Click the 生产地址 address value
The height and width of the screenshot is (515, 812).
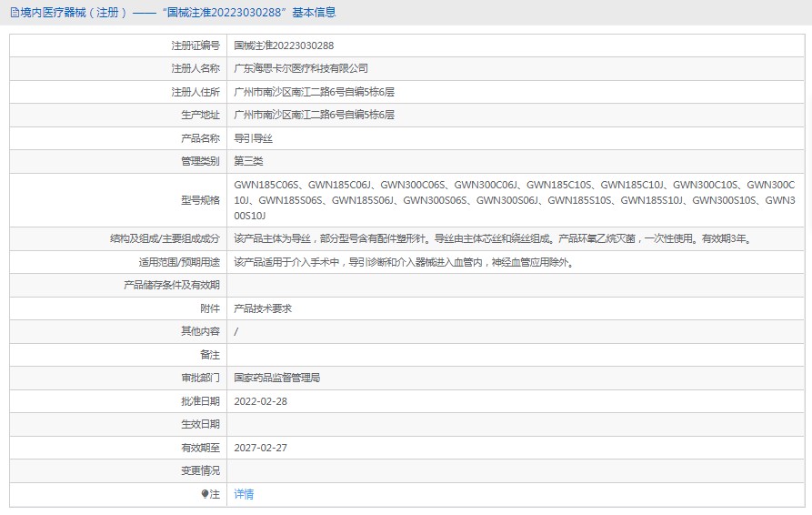coord(314,115)
